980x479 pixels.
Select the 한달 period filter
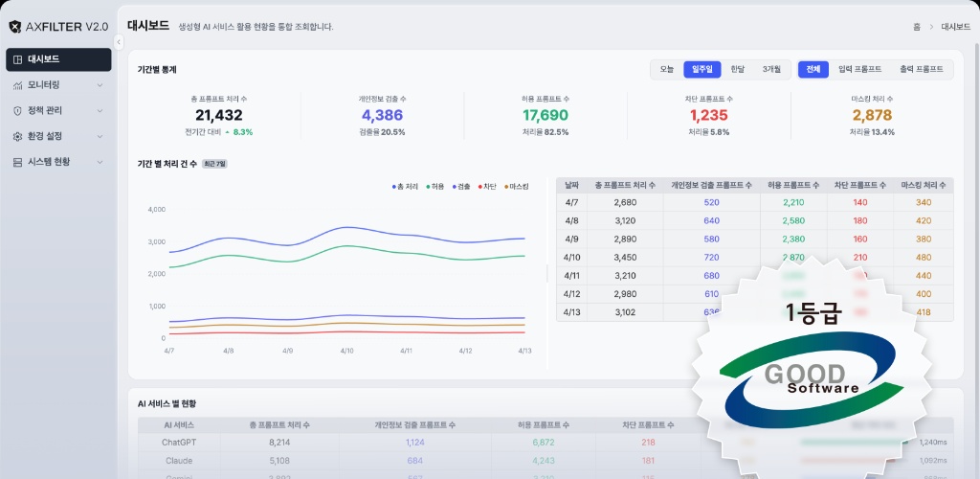(738, 69)
